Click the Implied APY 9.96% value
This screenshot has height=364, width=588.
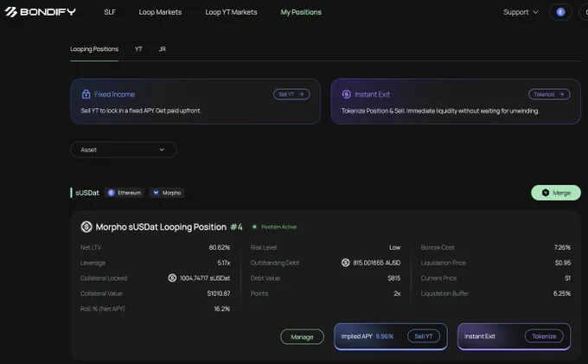point(385,336)
